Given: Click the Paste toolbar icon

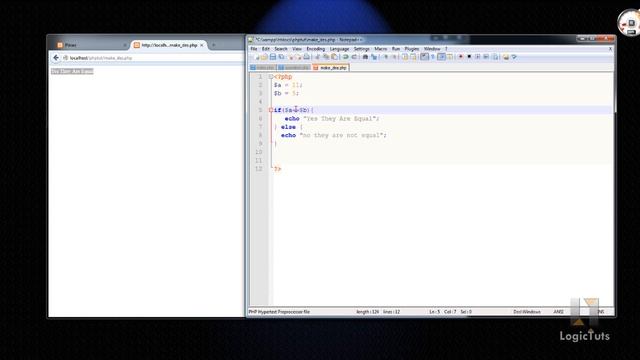Looking at the screenshot, I should pos(334,57).
